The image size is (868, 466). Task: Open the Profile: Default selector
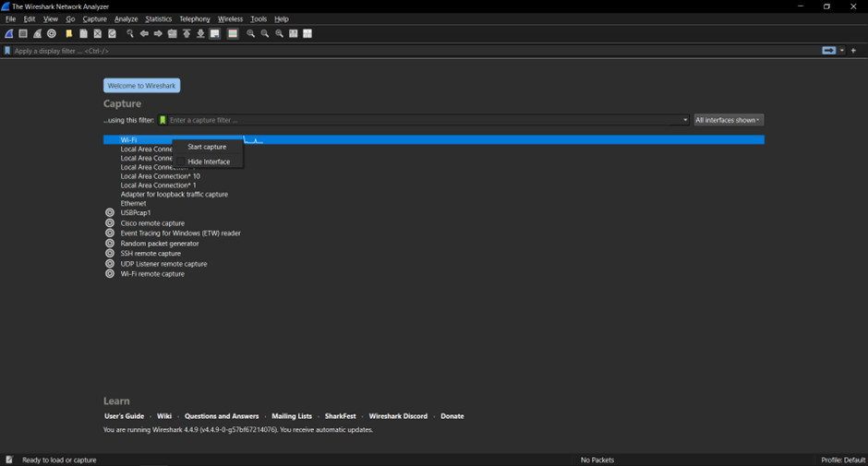pos(843,460)
